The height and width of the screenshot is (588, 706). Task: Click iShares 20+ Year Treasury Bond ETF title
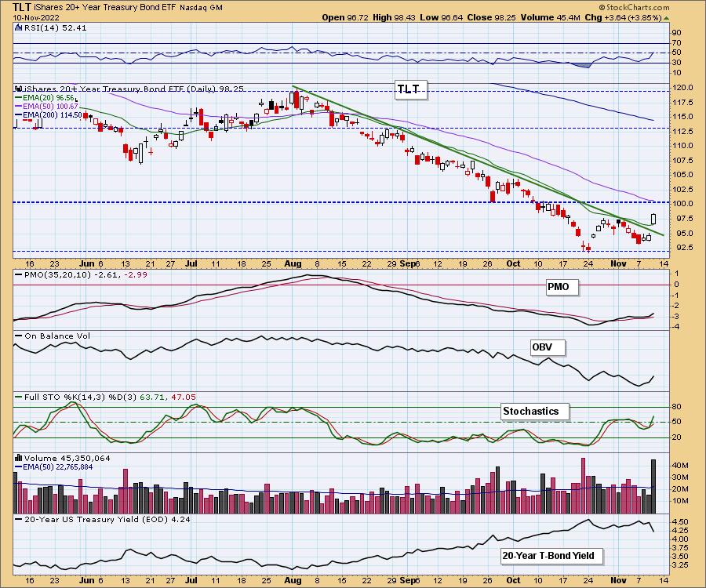(x=105, y=8)
